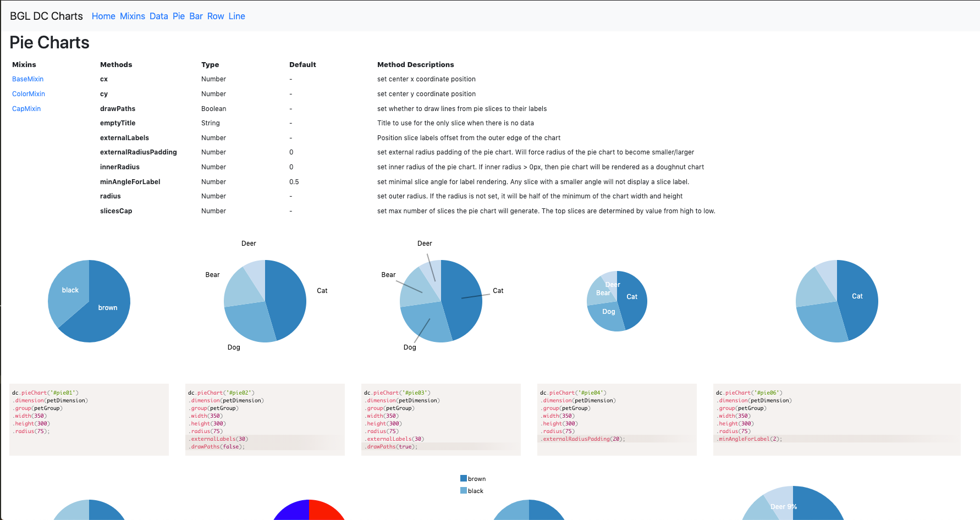Image resolution: width=980 pixels, height=520 pixels.
Task: Click the brown legend label
Action: [x=477, y=479]
